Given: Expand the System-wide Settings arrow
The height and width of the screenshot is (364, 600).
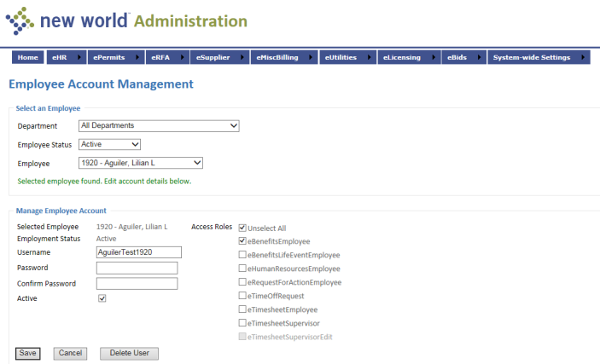Looking at the screenshot, I should click(x=582, y=57).
